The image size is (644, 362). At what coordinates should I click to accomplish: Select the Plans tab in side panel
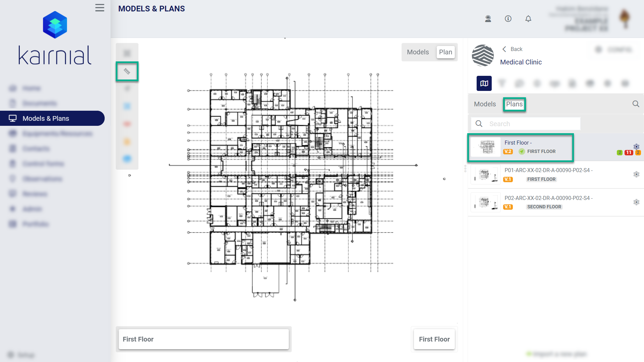pyautogui.click(x=514, y=104)
